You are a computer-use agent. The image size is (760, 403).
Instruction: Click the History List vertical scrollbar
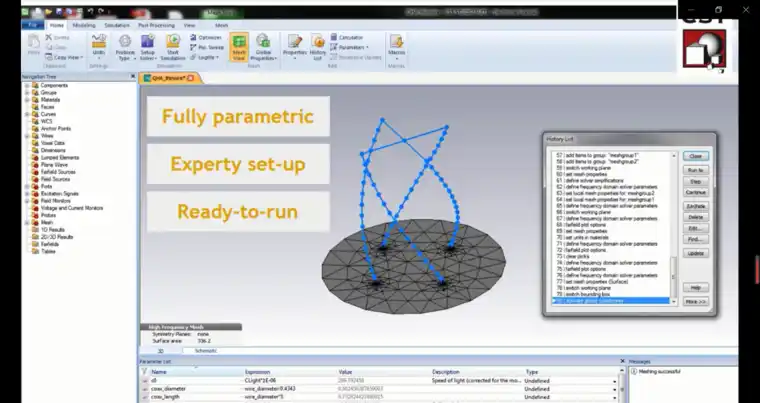tap(674, 228)
